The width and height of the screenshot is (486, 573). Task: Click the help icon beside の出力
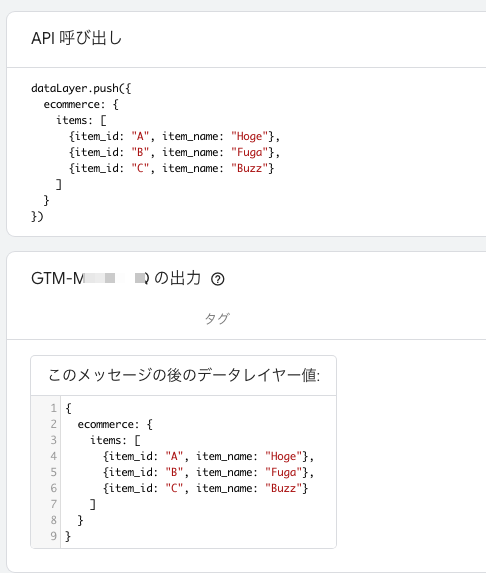click(217, 279)
